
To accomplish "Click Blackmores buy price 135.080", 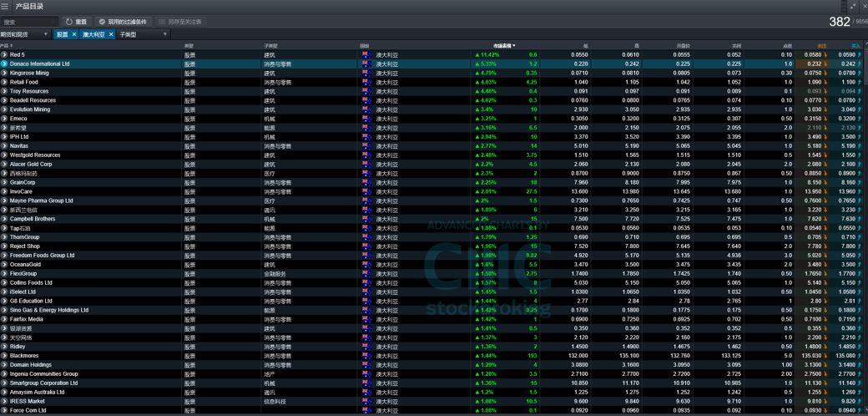I will tap(845, 356).
